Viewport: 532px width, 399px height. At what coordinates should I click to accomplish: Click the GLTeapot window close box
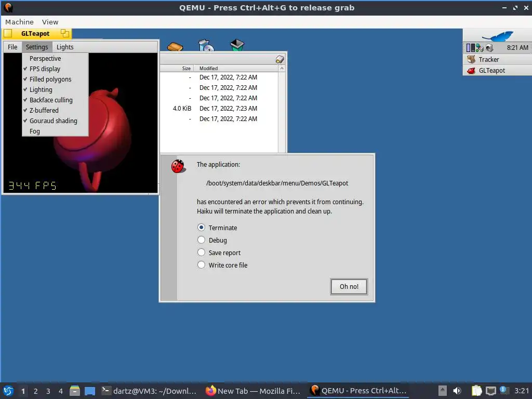(x=8, y=33)
